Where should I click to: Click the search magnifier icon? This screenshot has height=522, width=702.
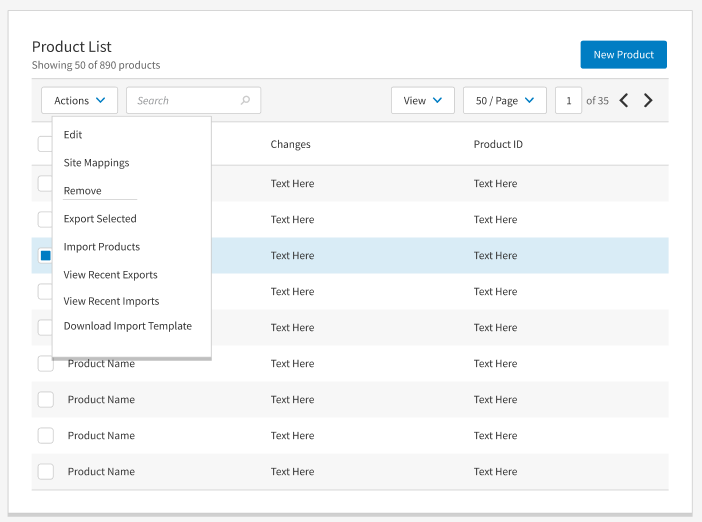(245, 100)
